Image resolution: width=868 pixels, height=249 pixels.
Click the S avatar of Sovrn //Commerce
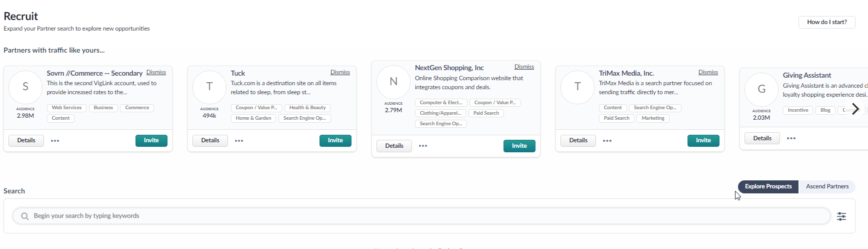click(x=25, y=87)
